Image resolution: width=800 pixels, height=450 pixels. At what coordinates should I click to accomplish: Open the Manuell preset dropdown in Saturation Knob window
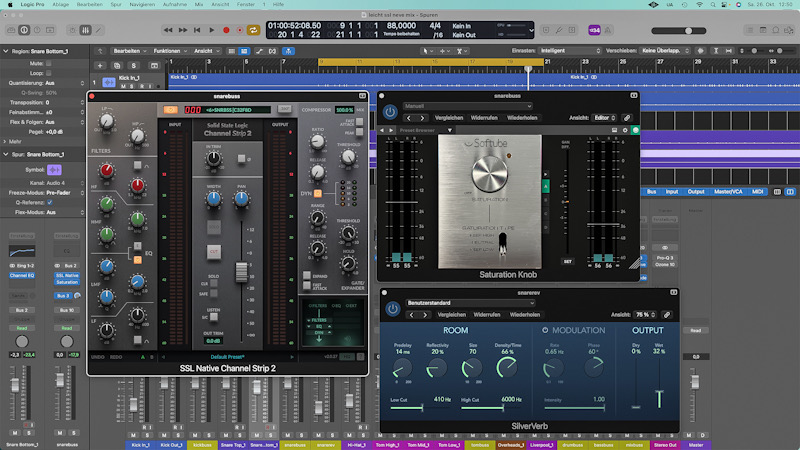click(467, 106)
